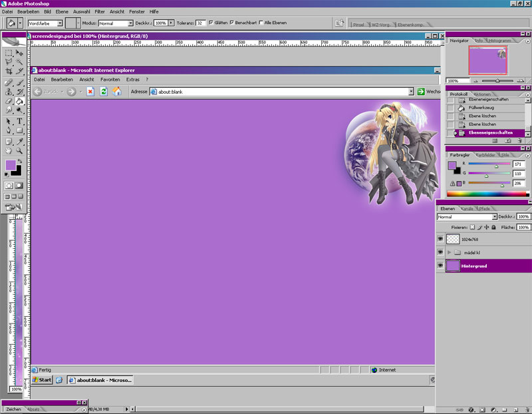Viewport: 532px width, 414px height.
Task: Select the Eyedropper tool
Action: tap(20, 142)
